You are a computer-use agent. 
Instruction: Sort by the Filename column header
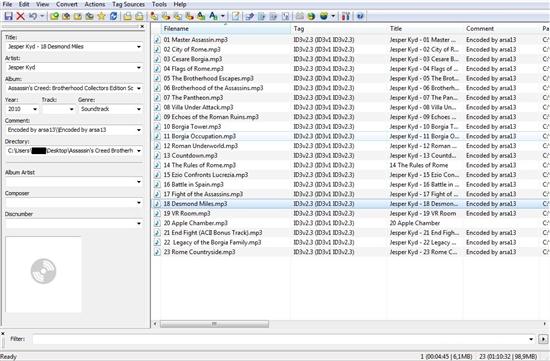click(226, 29)
